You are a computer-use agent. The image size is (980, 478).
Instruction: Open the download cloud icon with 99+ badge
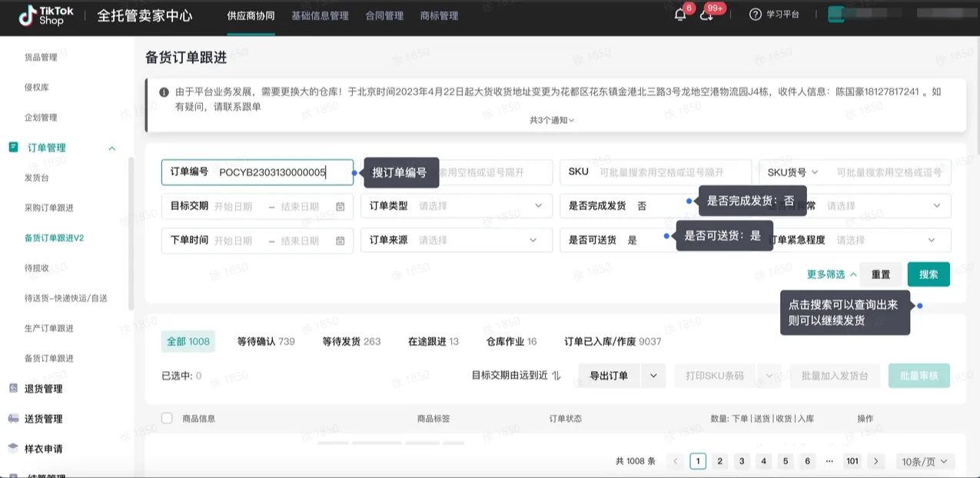click(x=706, y=15)
